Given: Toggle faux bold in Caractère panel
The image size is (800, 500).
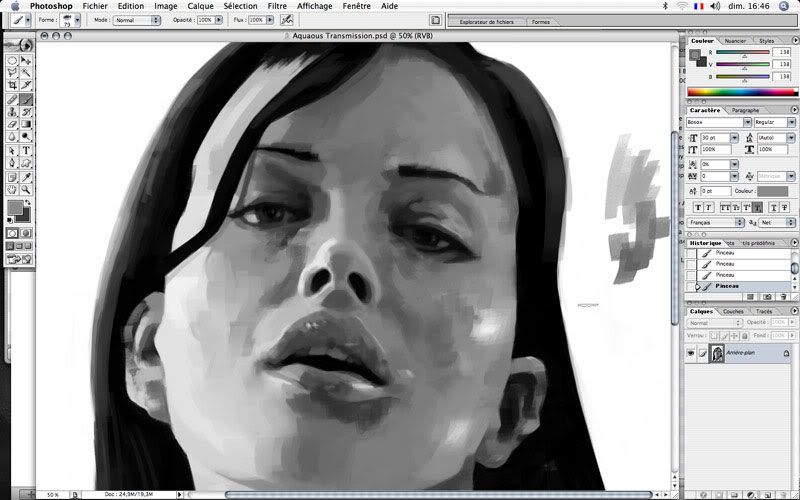Looking at the screenshot, I should [x=696, y=207].
